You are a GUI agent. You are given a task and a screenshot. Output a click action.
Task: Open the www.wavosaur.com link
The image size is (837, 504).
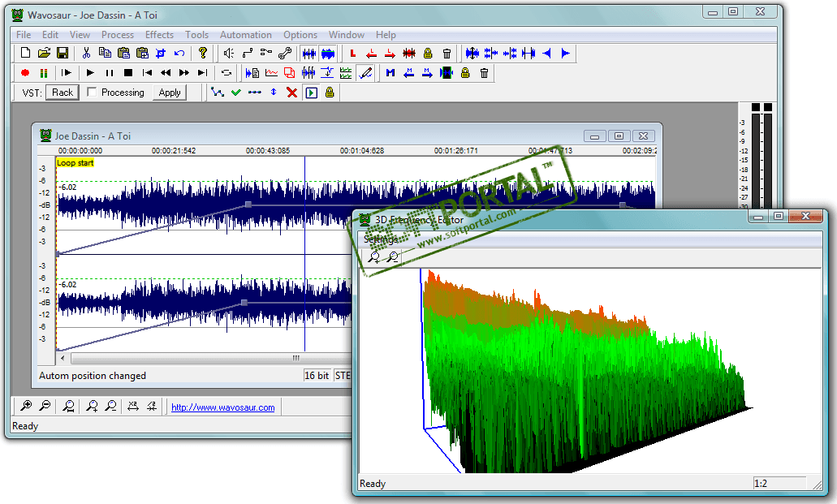click(x=222, y=407)
